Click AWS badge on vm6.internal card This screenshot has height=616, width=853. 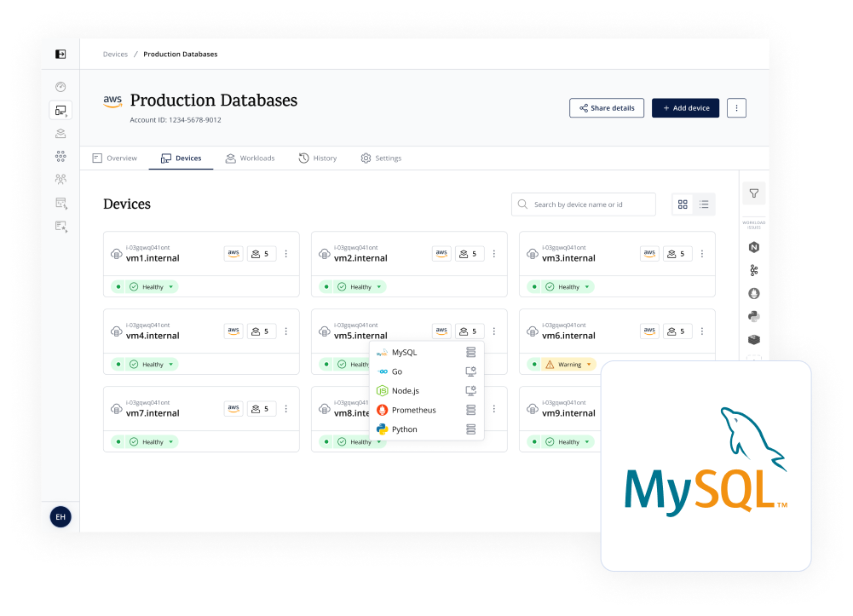(x=649, y=331)
